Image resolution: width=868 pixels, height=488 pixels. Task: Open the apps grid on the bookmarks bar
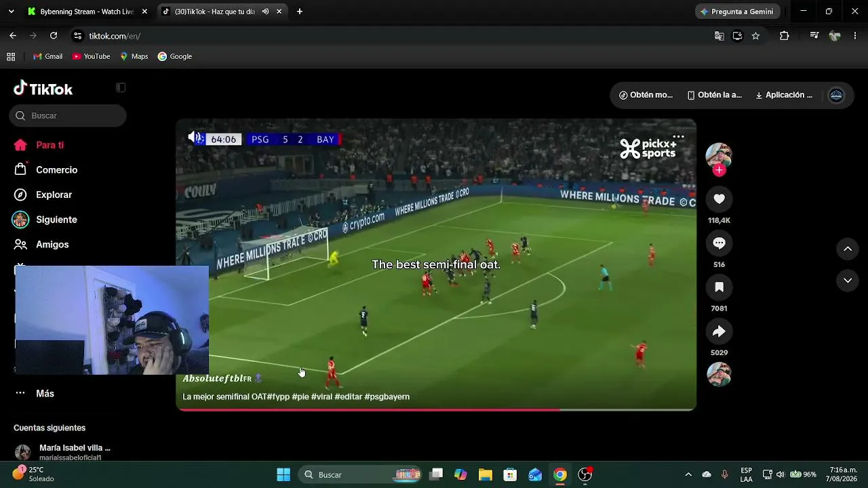[x=11, y=57]
